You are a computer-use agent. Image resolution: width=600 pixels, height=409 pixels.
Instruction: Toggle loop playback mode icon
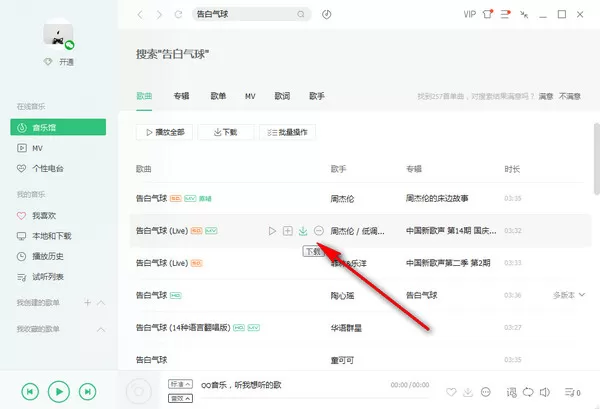point(528,392)
